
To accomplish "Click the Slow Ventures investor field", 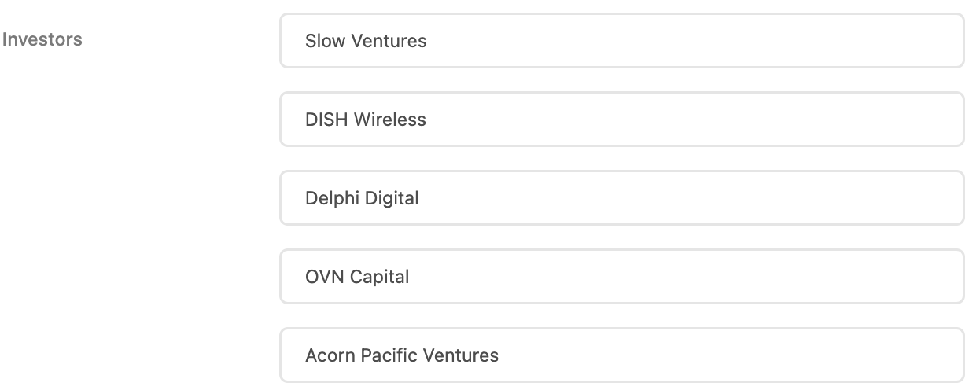I will click(x=621, y=41).
